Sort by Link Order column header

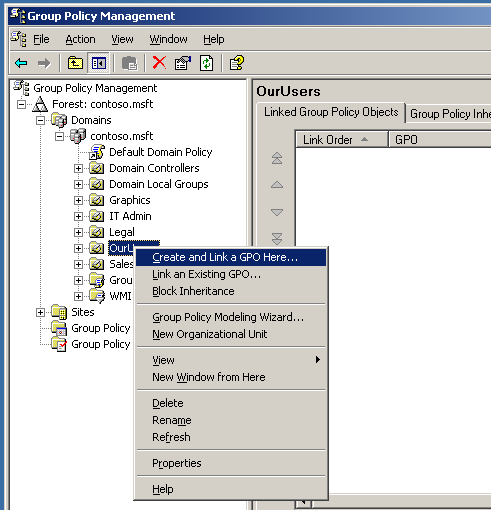tap(342, 140)
